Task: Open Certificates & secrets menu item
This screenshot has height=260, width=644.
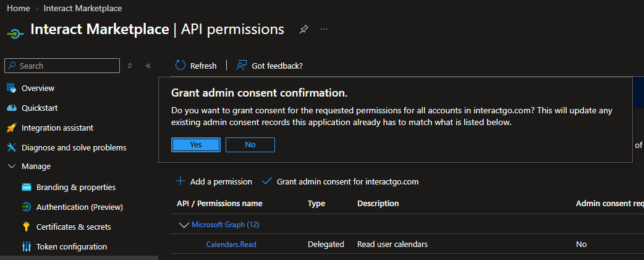Action: click(x=74, y=227)
